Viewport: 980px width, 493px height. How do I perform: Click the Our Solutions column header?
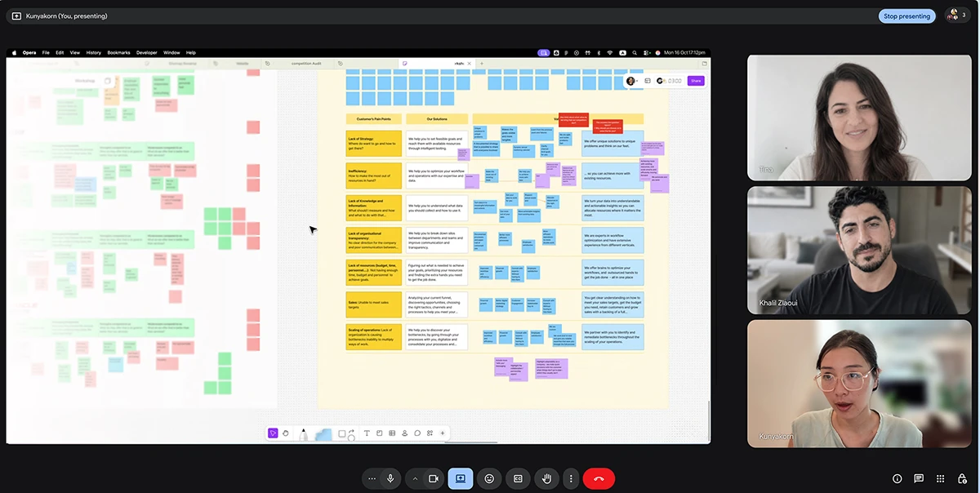[x=437, y=119]
